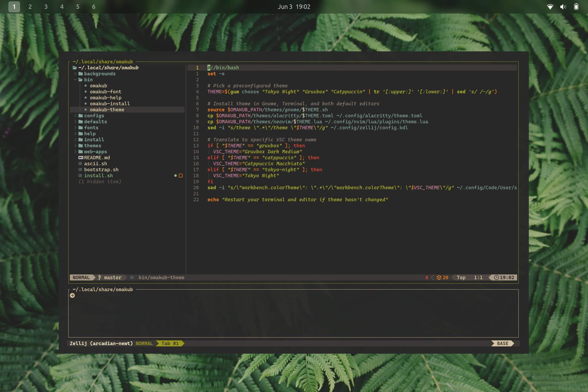Screen dimensions: 588x392
Task: Click the shell prompt arrow icon
Action: [x=72, y=295]
